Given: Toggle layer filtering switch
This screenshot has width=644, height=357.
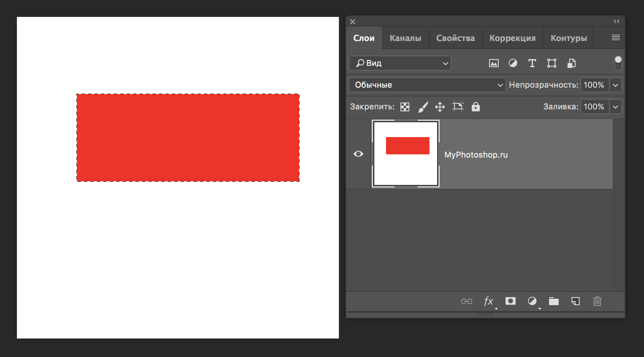Looking at the screenshot, I should (618, 63).
